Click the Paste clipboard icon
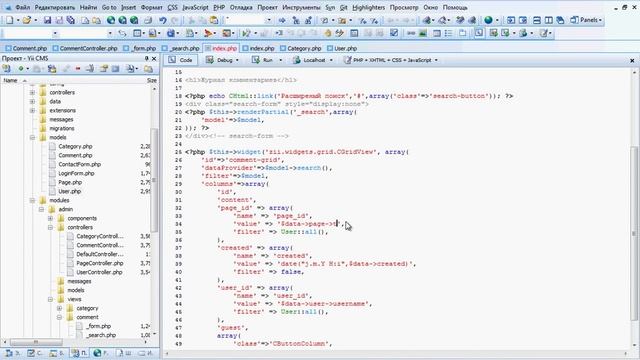The height and width of the screenshot is (360, 640). pyautogui.click(x=214, y=20)
